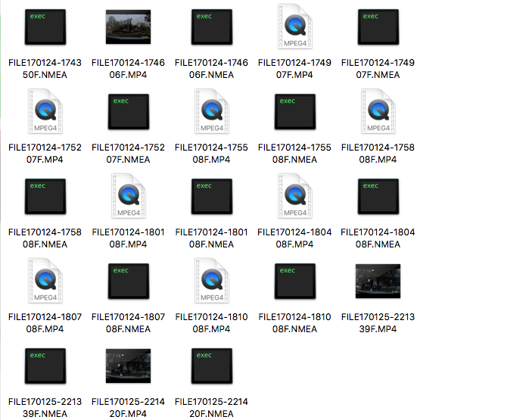The image size is (526, 420).
Task: Select MPEG4 icon of FILE170124-175508F.MP4
Action: click(212, 111)
